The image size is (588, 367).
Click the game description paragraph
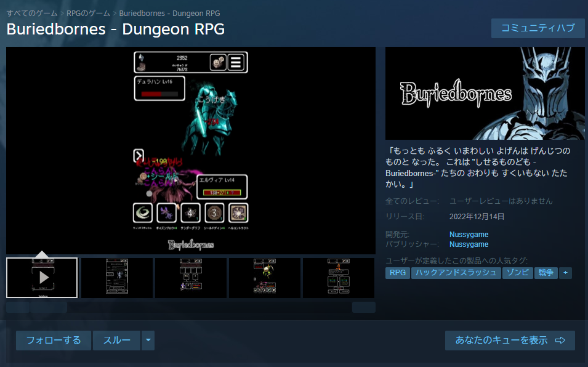click(x=478, y=167)
